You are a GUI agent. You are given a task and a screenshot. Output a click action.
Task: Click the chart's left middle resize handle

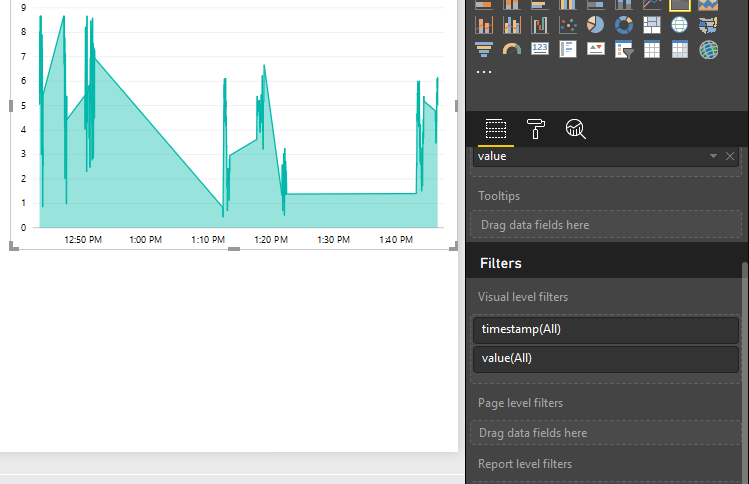(11, 106)
